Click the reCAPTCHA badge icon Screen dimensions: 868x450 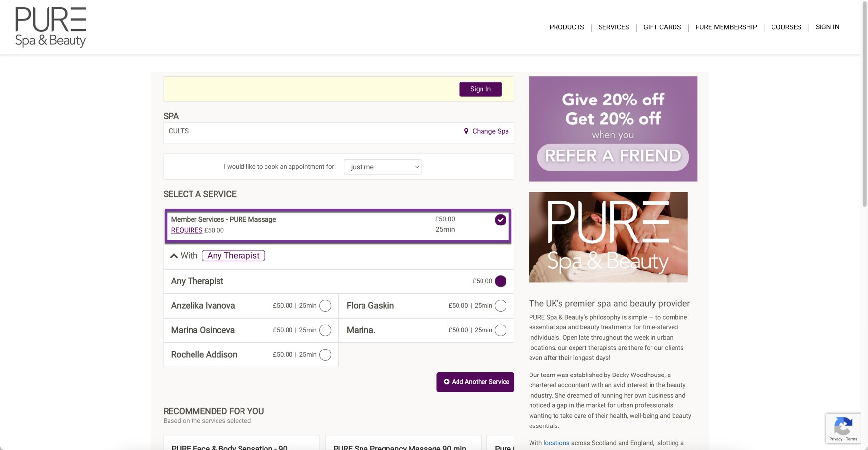[x=843, y=426]
